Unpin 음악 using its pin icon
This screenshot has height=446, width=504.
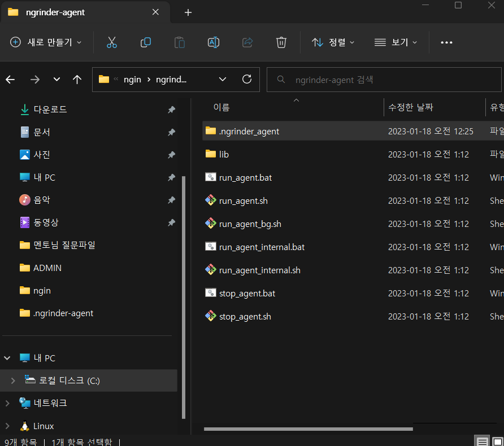coord(172,200)
